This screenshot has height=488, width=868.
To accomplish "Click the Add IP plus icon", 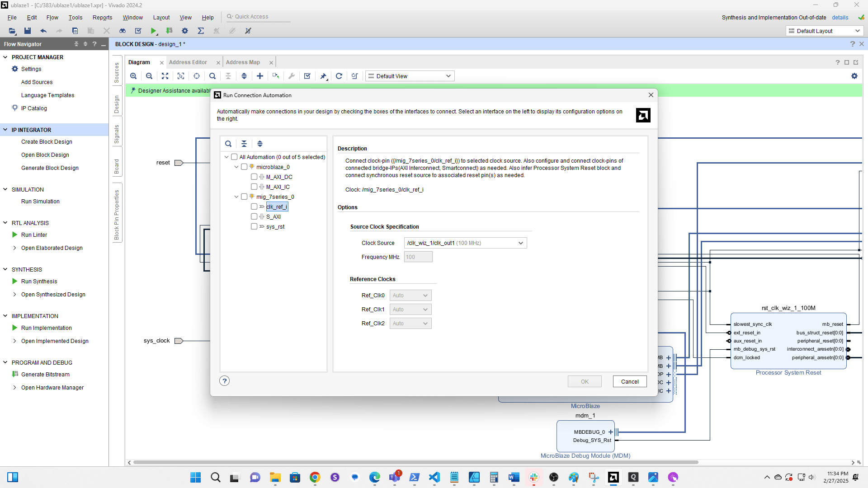I will (x=260, y=76).
